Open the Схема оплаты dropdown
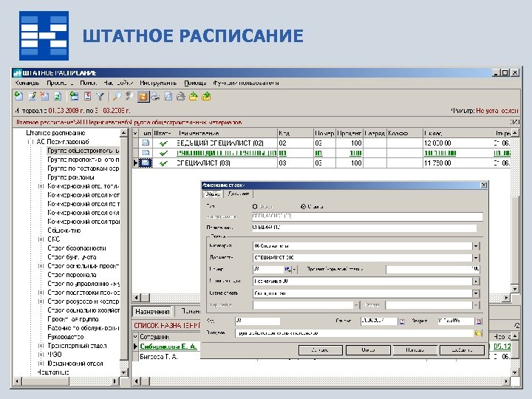The width and height of the screenshot is (532, 399). [476, 293]
